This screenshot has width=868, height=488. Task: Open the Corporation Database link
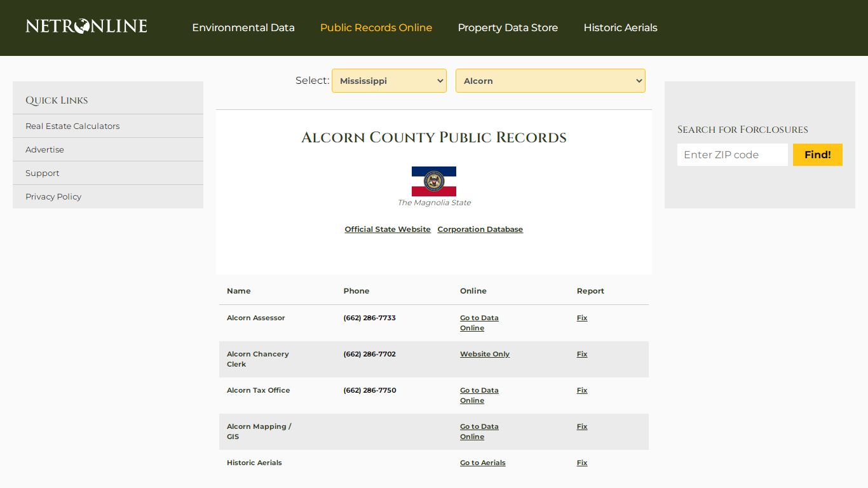pyautogui.click(x=480, y=229)
